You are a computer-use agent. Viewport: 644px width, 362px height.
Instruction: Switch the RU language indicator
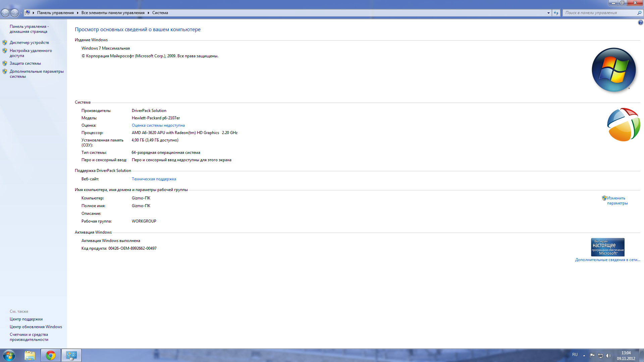(575, 355)
